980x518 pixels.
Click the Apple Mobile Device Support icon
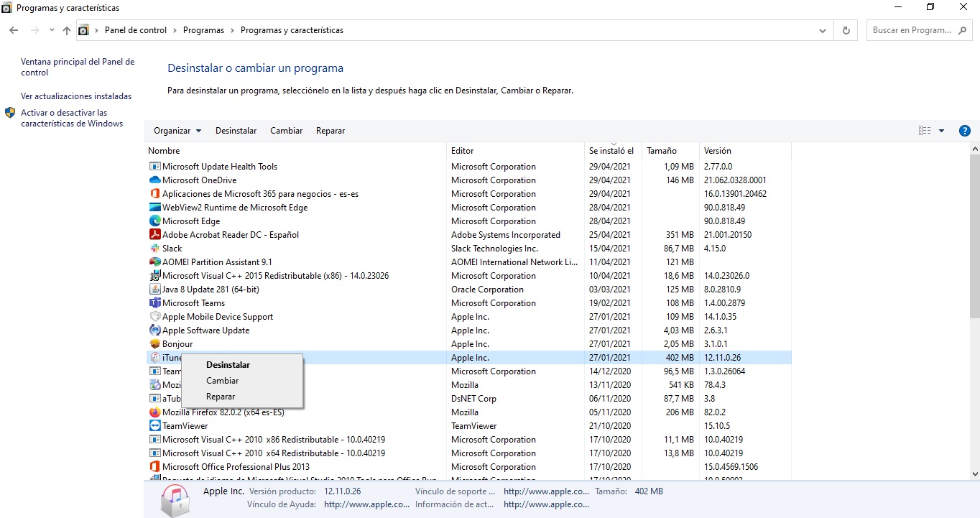point(154,317)
